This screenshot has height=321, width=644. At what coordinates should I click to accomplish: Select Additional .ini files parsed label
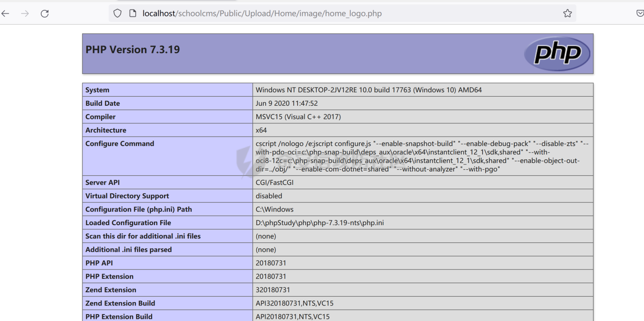pyautogui.click(x=128, y=249)
